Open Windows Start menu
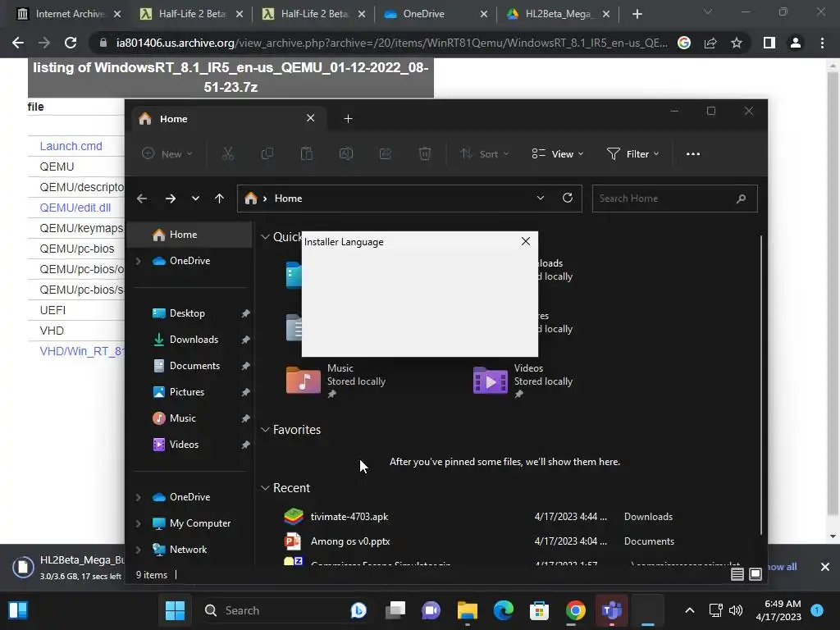 176,610
